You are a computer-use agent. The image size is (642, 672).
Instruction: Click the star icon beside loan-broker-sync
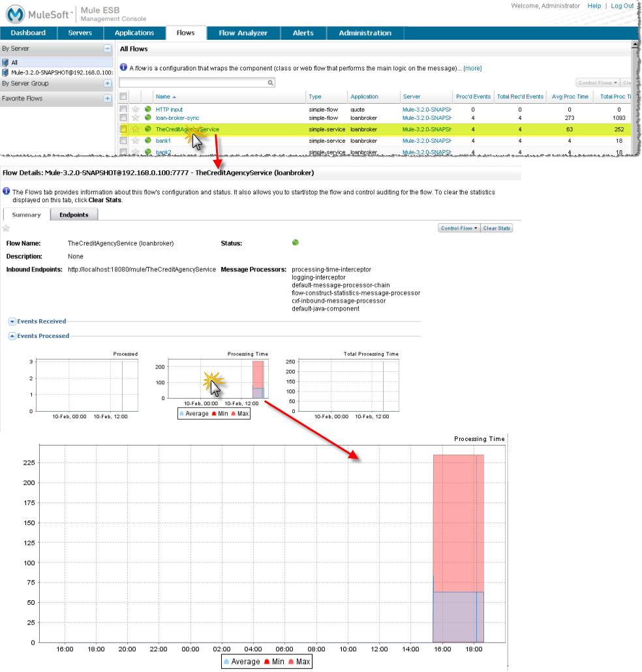point(136,118)
